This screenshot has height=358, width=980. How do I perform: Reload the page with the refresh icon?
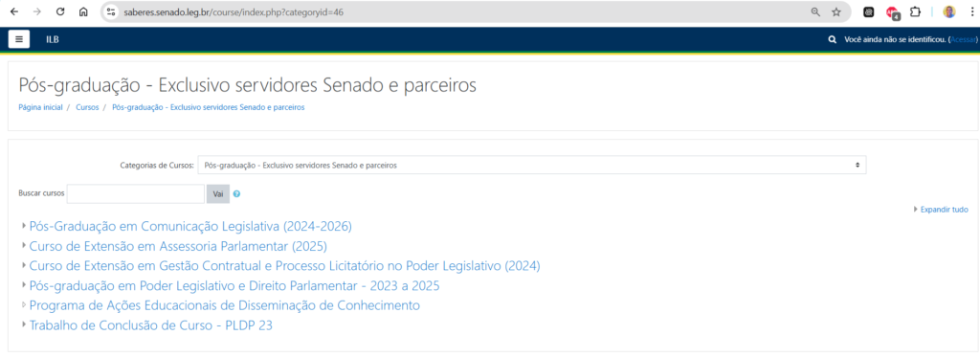point(60,11)
